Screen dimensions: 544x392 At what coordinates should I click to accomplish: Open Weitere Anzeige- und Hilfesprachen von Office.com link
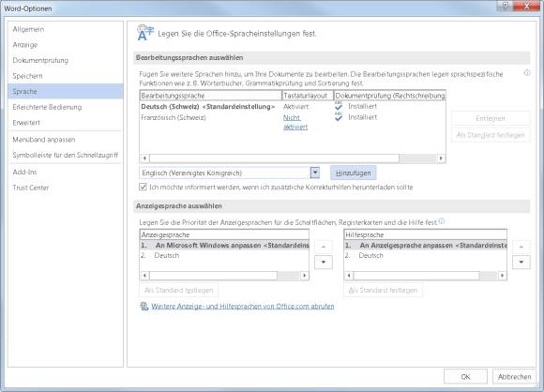[x=243, y=307]
